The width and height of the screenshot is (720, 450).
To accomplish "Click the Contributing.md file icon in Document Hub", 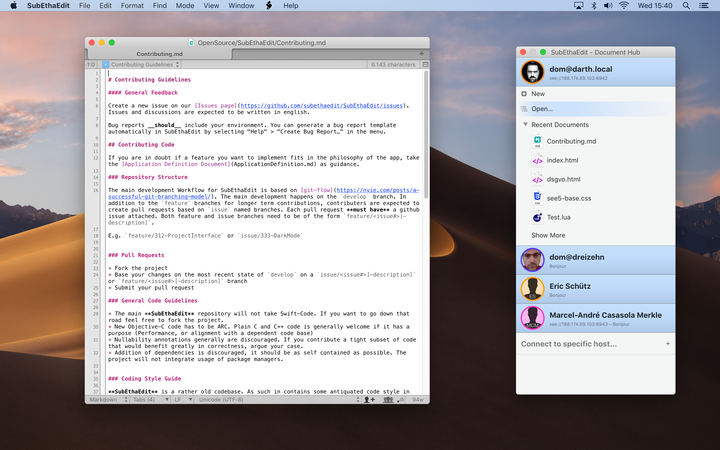I will (537, 141).
